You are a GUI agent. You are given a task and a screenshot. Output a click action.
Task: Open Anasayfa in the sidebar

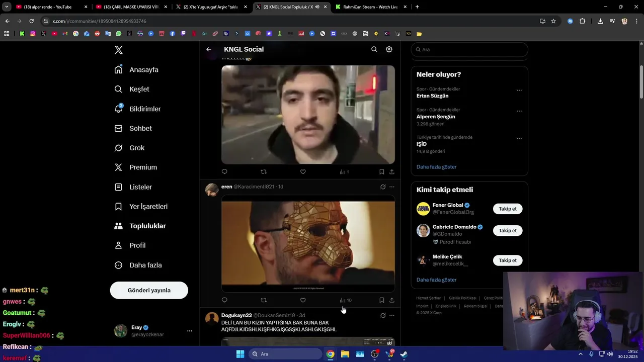click(137, 70)
